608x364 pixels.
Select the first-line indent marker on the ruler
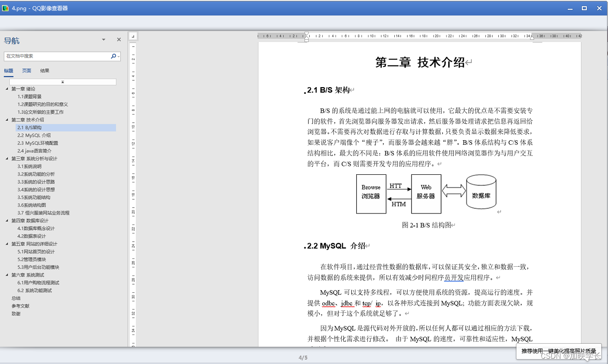(x=307, y=34)
